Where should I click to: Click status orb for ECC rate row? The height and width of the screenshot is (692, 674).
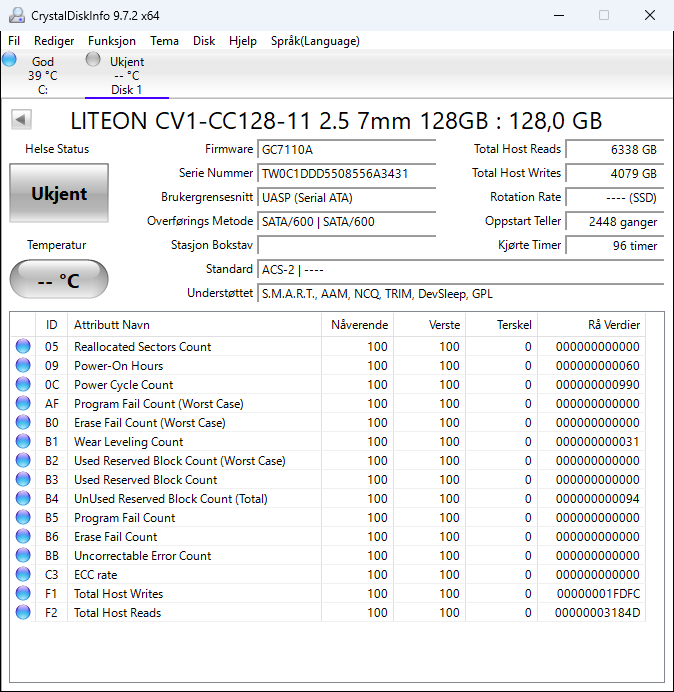(x=23, y=574)
